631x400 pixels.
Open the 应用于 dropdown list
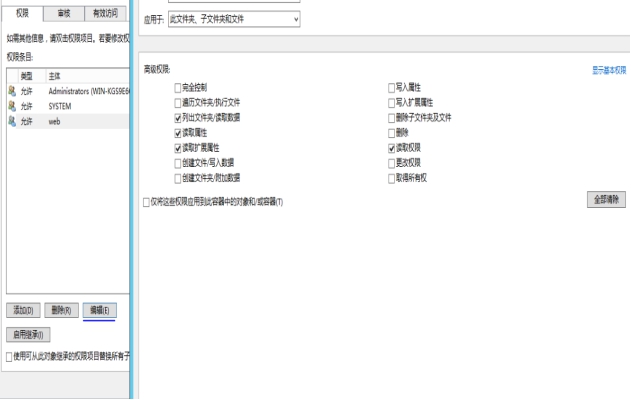(x=234, y=19)
